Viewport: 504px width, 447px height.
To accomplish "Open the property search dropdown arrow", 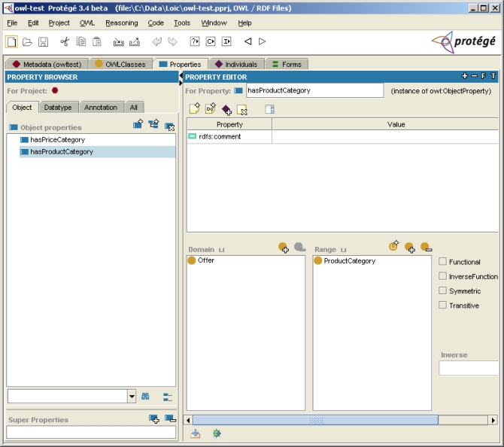I will point(132,396).
